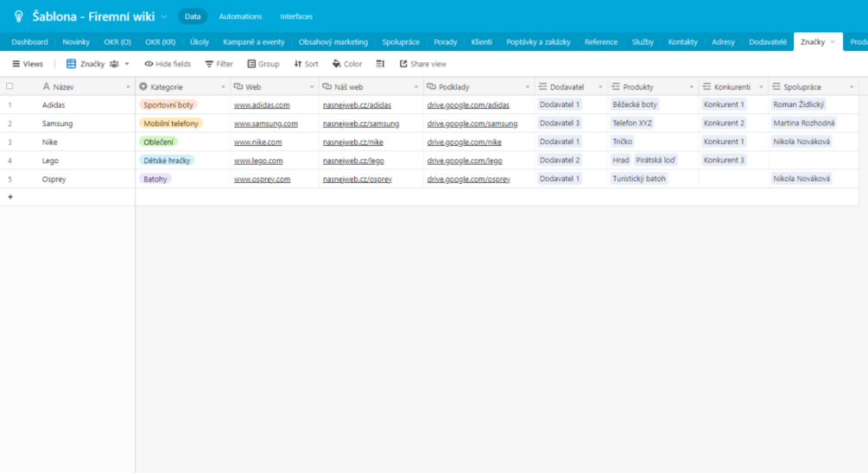Screen dimensions: 868x473
Task: Open row height icon in toolbar
Action: [x=380, y=64]
